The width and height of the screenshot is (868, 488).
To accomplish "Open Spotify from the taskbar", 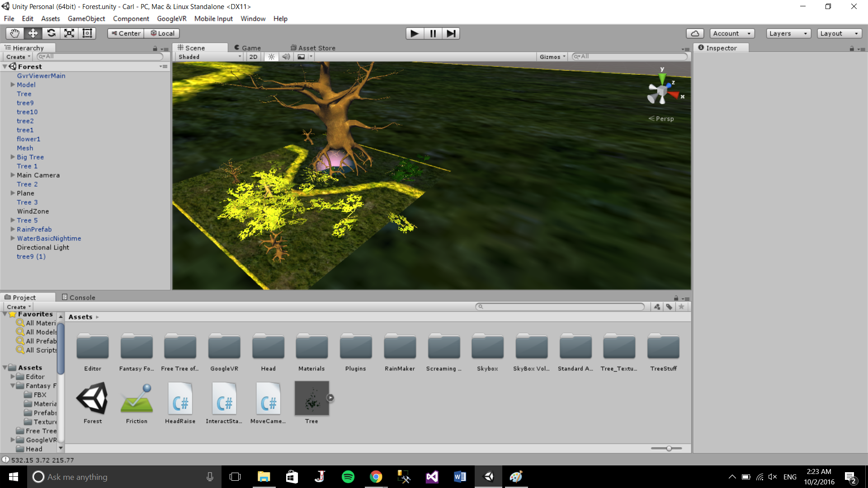I will tap(348, 477).
